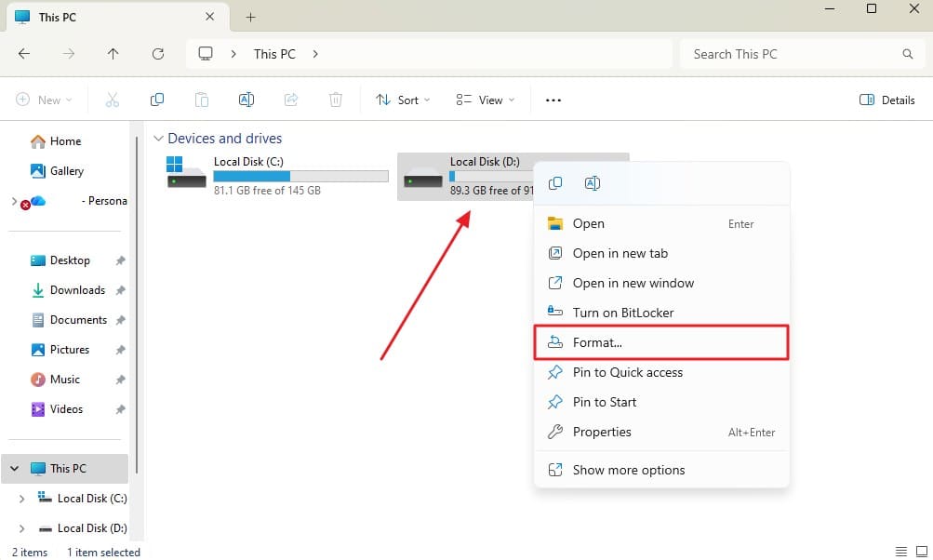Image resolution: width=933 pixels, height=560 pixels.
Task: Open Pictures in navigation pane
Action: click(x=69, y=350)
